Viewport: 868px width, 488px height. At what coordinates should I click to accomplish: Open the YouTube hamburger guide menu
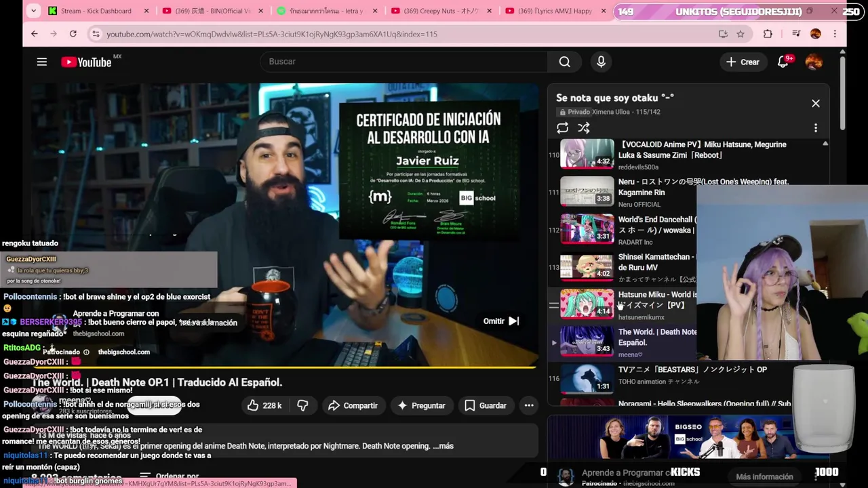click(41, 62)
